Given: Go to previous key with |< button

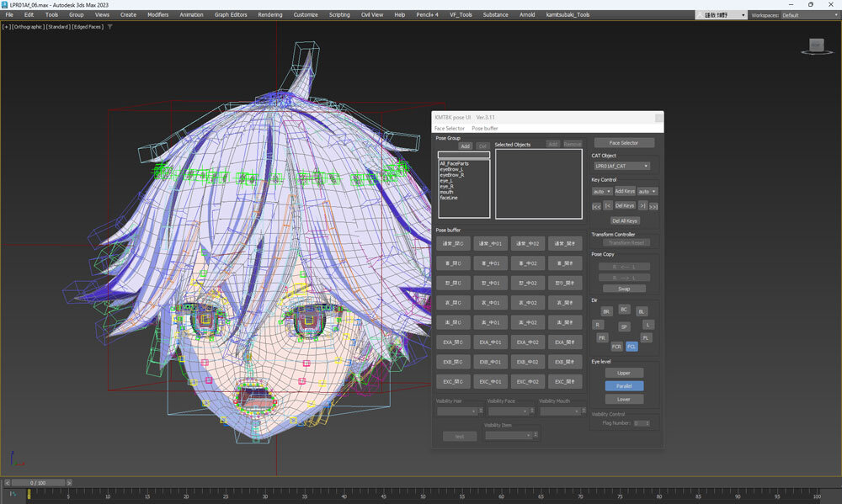Looking at the screenshot, I should tap(608, 205).
